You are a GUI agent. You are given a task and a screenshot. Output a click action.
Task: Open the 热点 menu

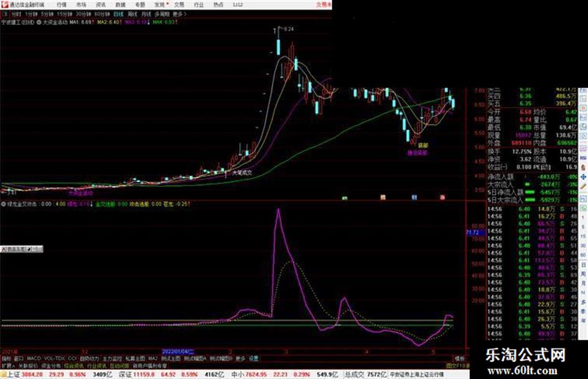tap(218, 5)
